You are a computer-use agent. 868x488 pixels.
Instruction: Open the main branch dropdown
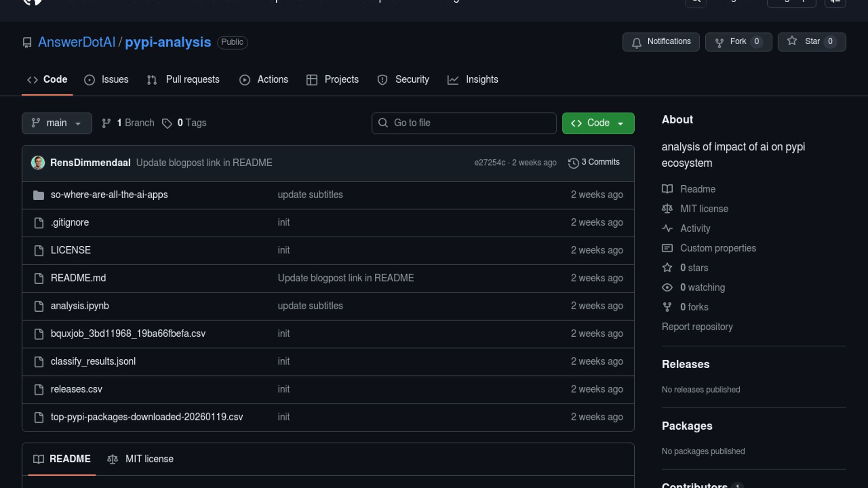[57, 123]
